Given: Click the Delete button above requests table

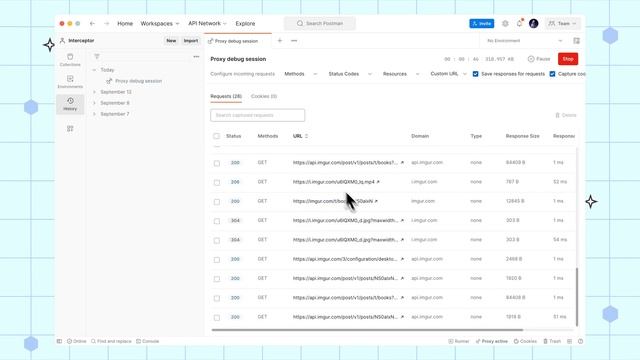Looking at the screenshot, I should click(x=566, y=115).
